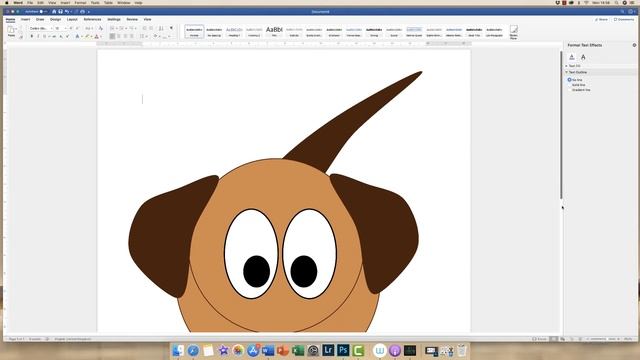Open the Layout ribbon tab

72,19
